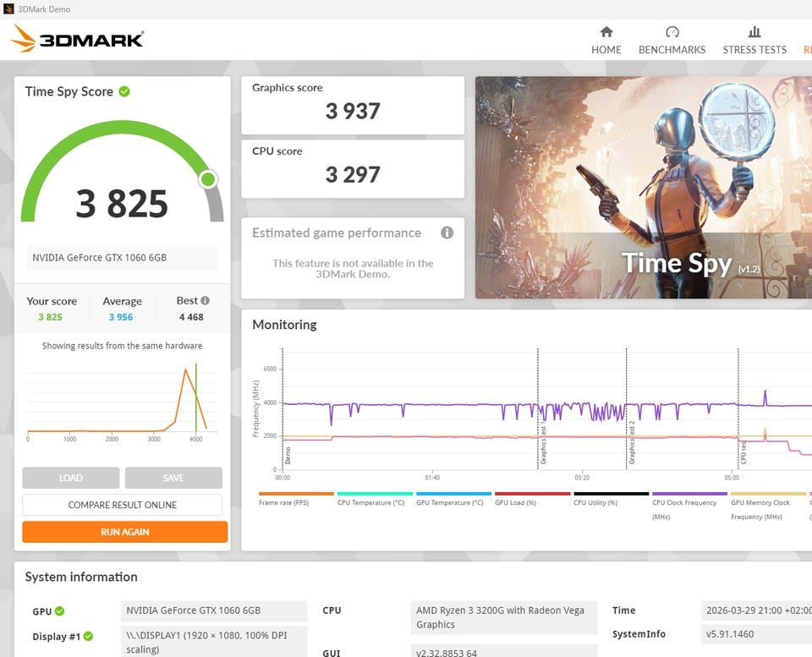Click COMPARE RESULT ONLINE button
This screenshot has width=812, height=657.
coord(123,505)
